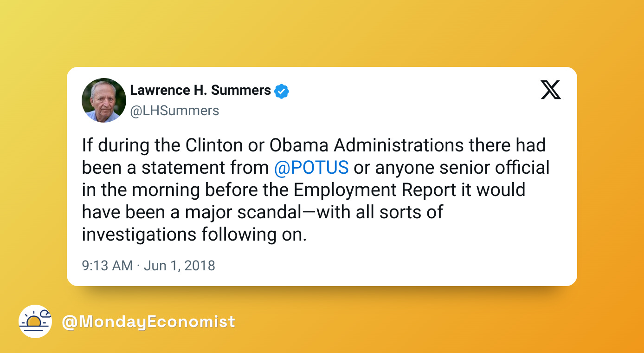Click the Monday Economist sun logo
Image resolution: width=644 pixels, height=353 pixels.
[35, 321]
